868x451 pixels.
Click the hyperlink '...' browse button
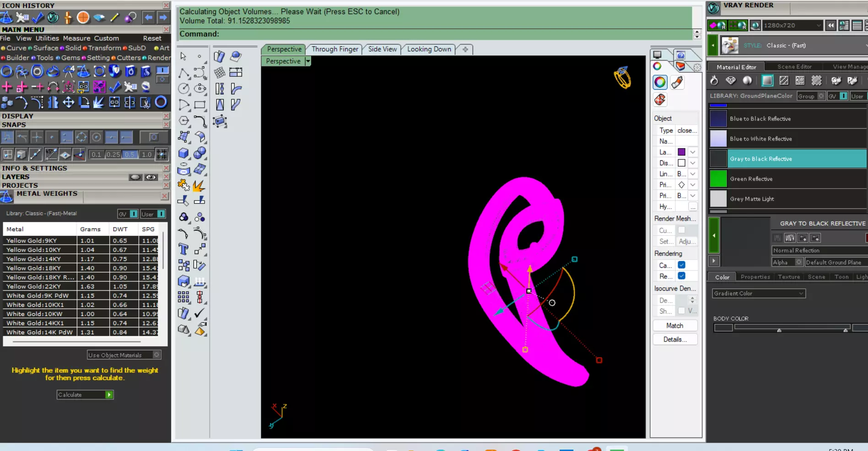coord(693,207)
